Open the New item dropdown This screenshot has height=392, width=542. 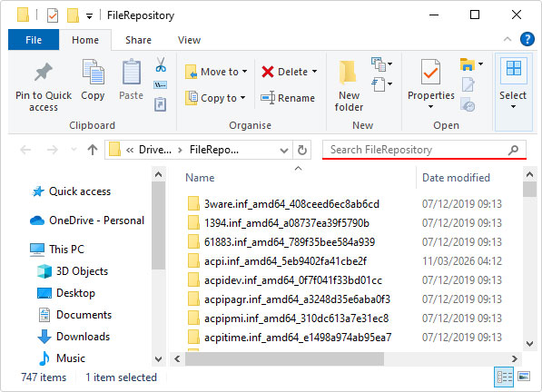(x=381, y=64)
